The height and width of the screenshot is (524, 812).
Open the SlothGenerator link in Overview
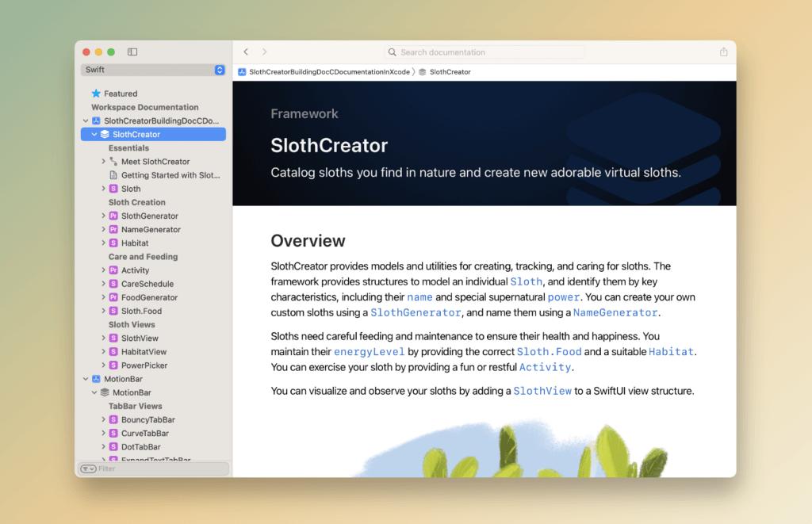[x=416, y=312]
